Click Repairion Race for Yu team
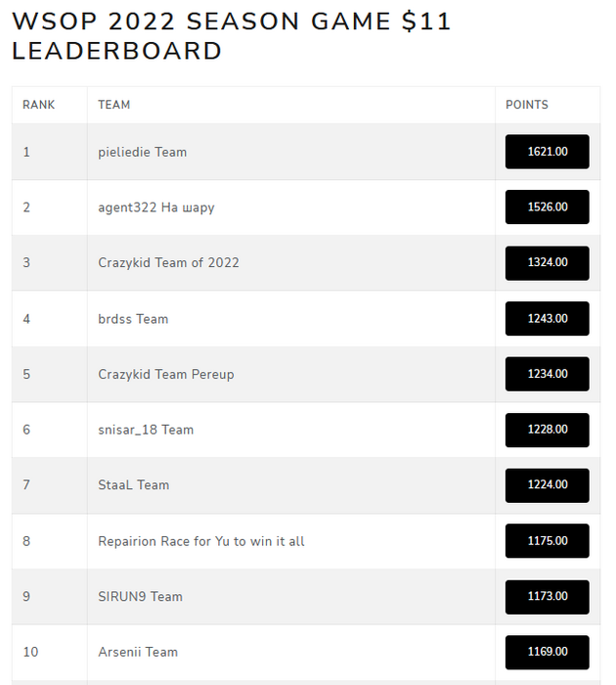 (201, 541)
